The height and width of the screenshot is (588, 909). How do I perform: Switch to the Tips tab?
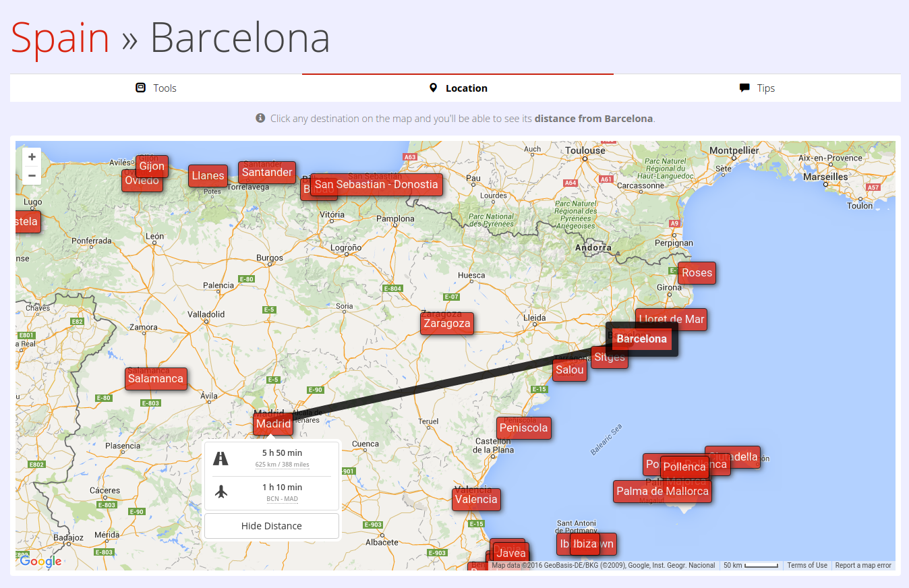757,88
